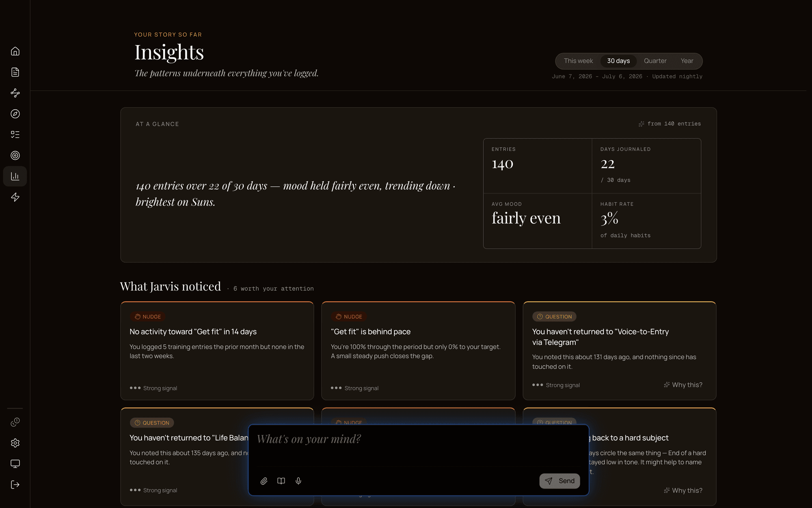Select the bar chart Insights icon
Screen dimensions: 812x508
(x=15, y=176)
